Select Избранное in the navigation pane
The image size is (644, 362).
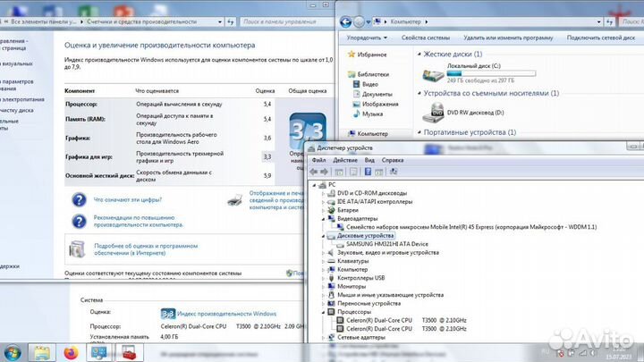click(x=372, y=55)
